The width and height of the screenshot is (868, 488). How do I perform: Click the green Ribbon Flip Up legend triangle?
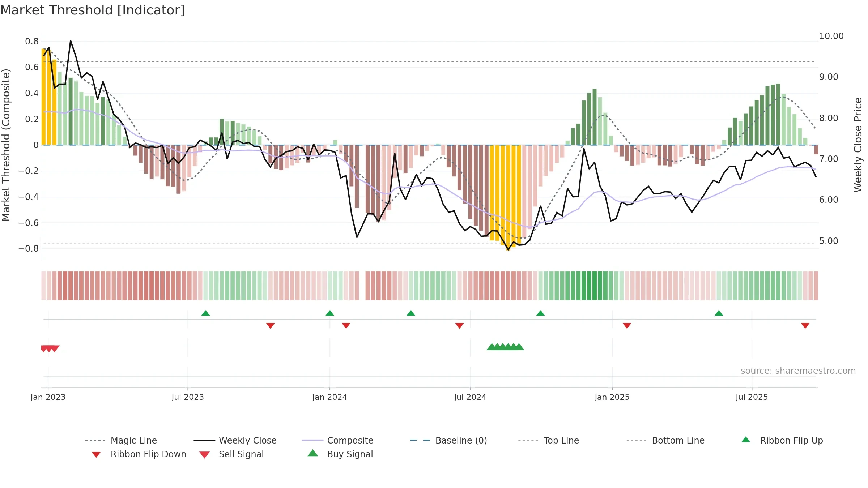point(746,440)
